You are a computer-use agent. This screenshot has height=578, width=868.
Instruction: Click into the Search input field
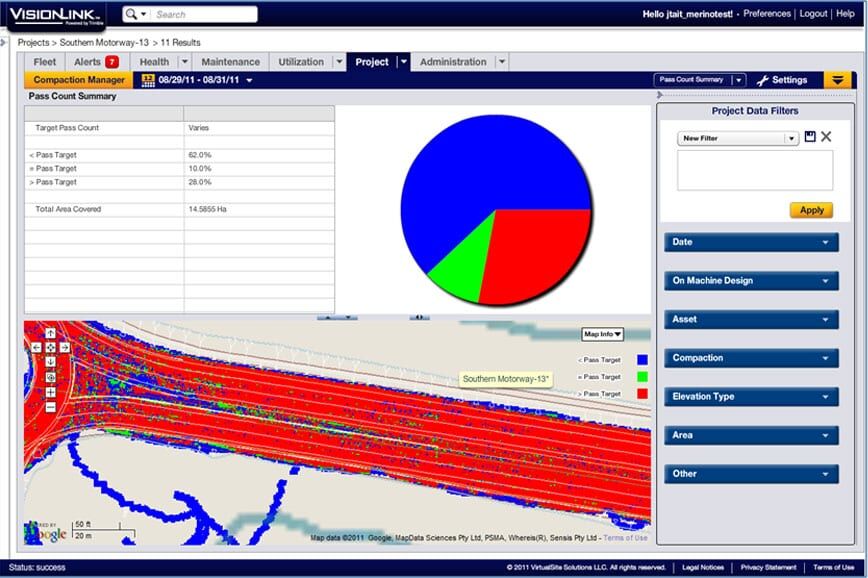point(204,14)
